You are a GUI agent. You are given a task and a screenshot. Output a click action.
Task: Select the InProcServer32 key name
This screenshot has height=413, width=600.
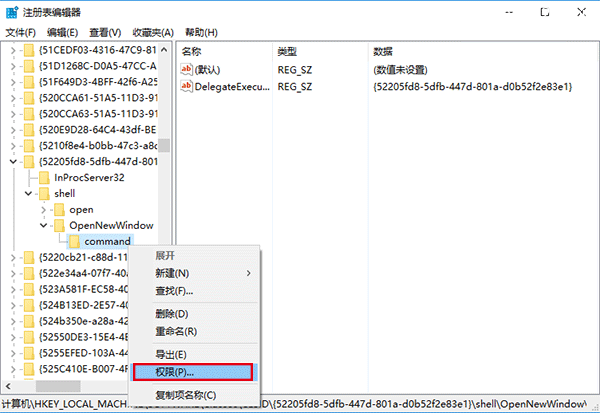pos(89,178)
